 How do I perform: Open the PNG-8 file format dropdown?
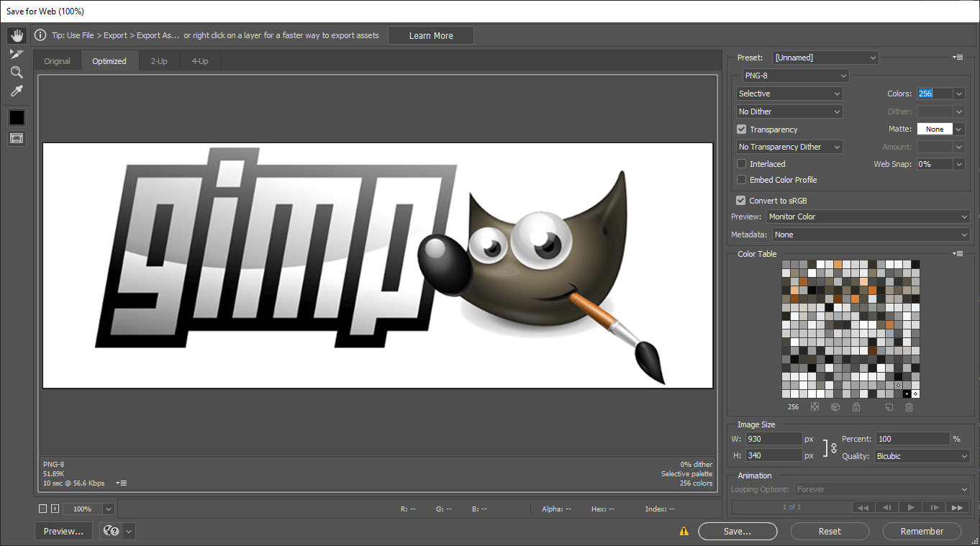(x=796, y=76)
